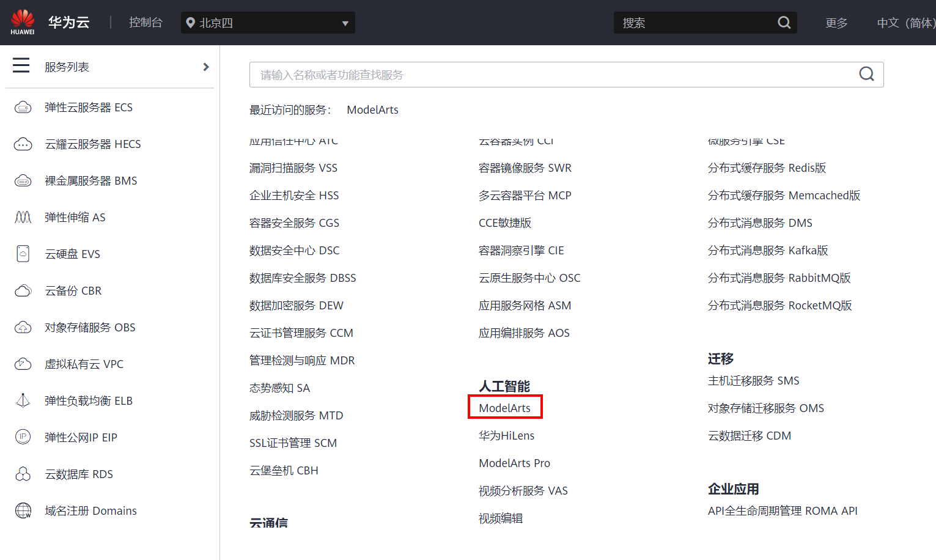Open 华为HiLens service
Screen dimensions: 936x560
pyautogui.click(x=507, y=435)
